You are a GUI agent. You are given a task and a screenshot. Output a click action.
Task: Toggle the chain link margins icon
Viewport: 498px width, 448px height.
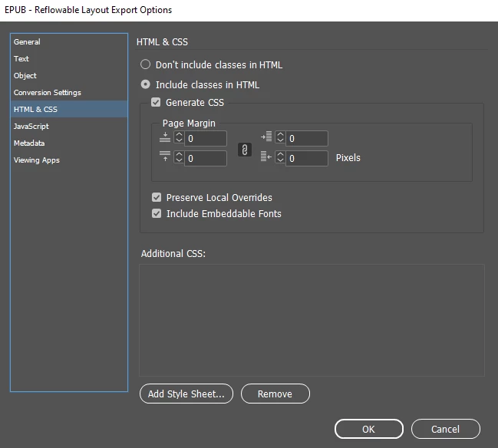(x=245, y=150)
